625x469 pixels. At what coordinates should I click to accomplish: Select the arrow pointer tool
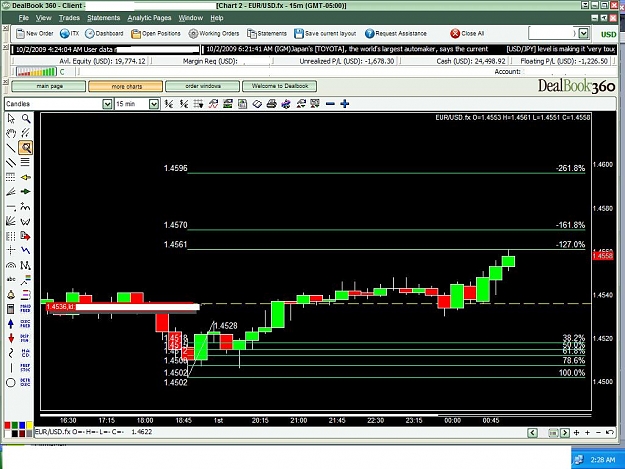(11, 118)
